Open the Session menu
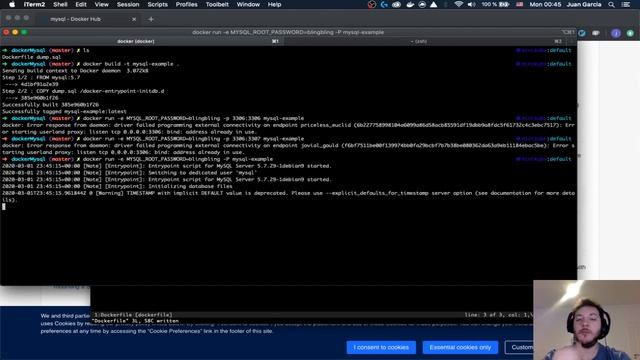Viewport: 640px width, 360px height. pos(128,4)
